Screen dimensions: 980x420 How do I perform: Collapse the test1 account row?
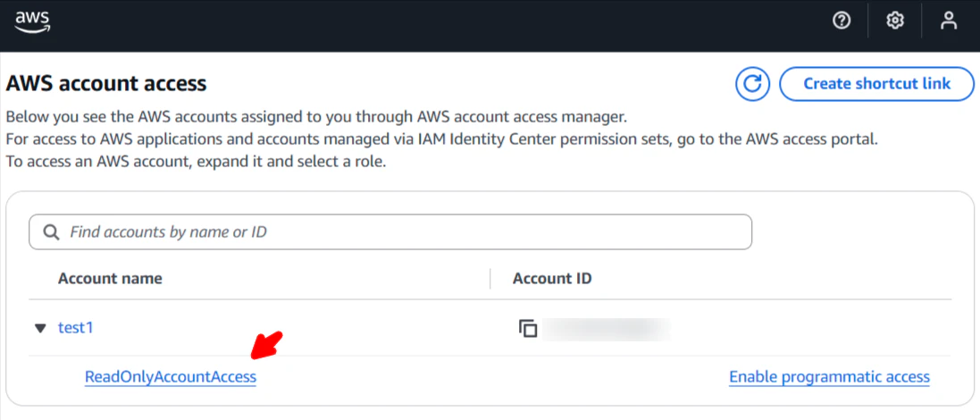(x=40, y=328)
